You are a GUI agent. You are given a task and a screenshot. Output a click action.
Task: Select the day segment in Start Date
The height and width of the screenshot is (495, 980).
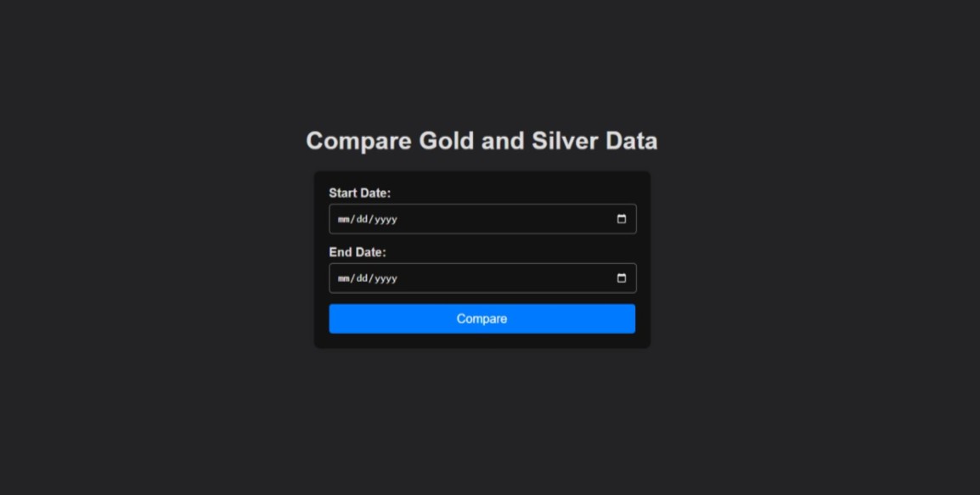coord(362,219)
